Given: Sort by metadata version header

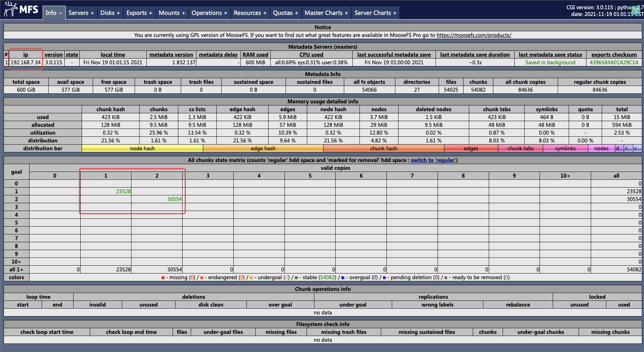Looking at the screenshot, I should click(x=171, y=55).
